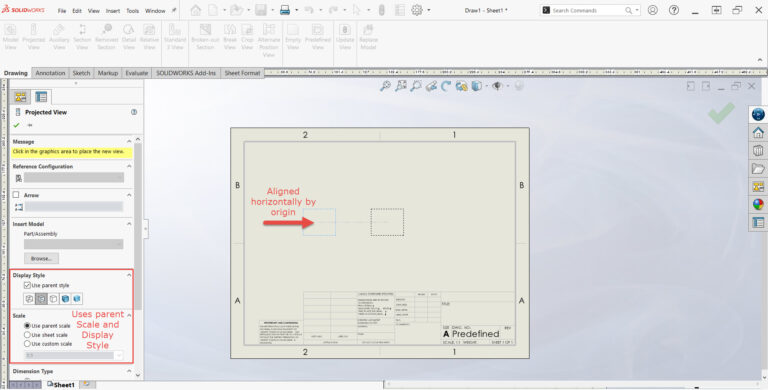
Task: Open the Insert menu
Action: point(113,10)
